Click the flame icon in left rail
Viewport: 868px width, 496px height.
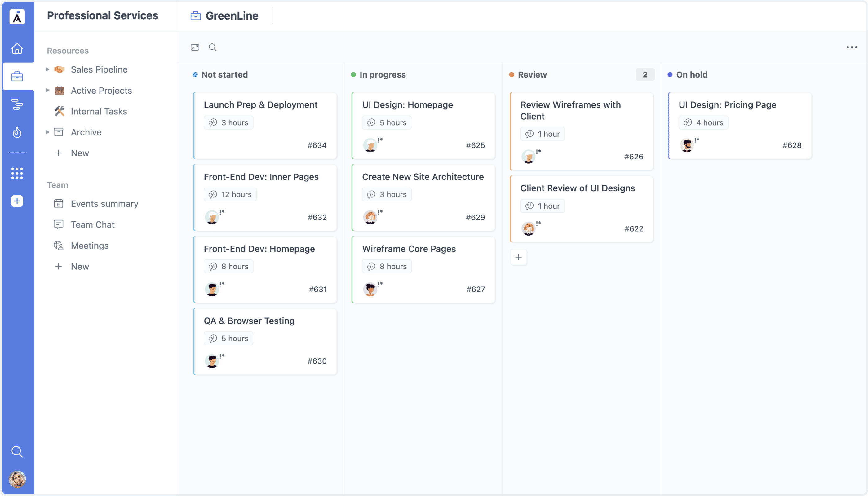tap(17, 132)
